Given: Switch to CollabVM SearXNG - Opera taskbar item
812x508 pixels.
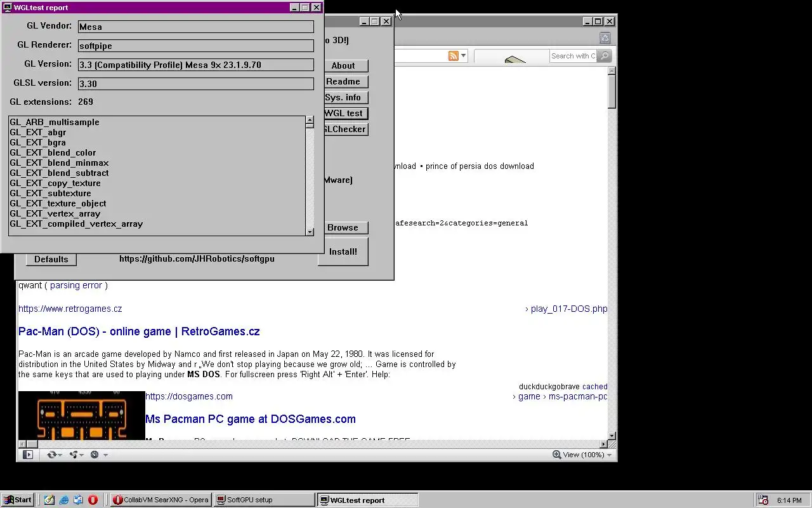Looking at the screenshot, I should [x=160, y=500].
